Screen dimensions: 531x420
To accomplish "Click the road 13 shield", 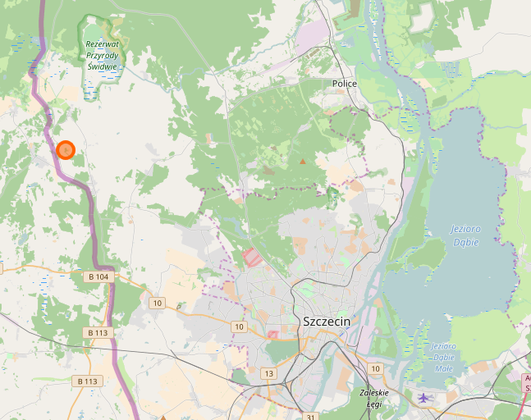I will click(269, 373).
